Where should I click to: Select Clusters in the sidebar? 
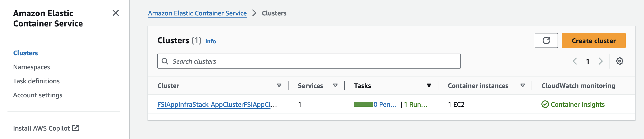[26, 53]
